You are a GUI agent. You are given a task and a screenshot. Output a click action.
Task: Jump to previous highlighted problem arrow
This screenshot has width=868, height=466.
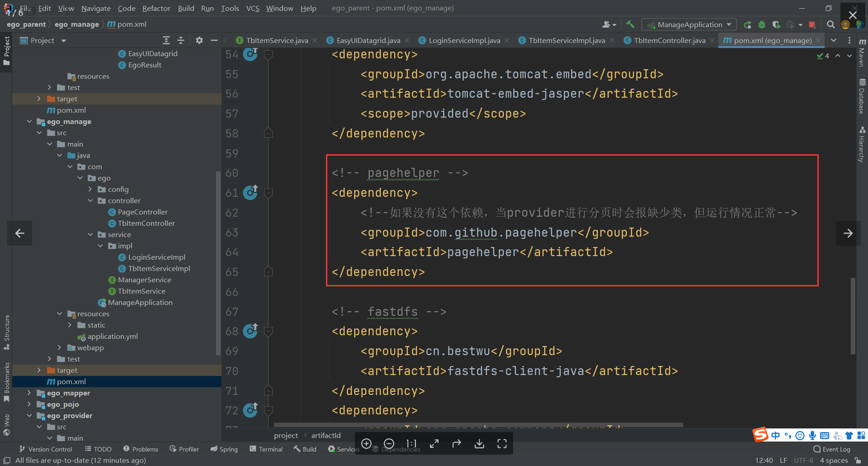pos(838,56)
